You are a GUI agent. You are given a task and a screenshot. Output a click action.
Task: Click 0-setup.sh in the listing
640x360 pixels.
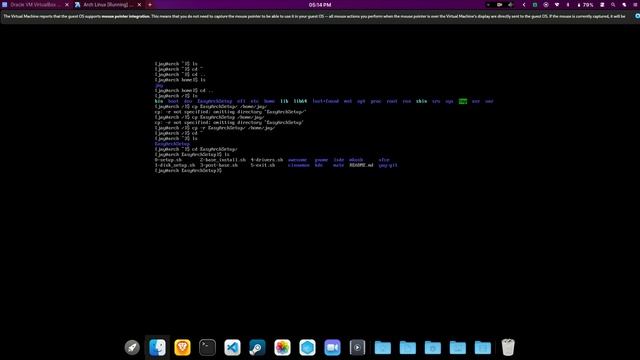[x=168, y=160]
